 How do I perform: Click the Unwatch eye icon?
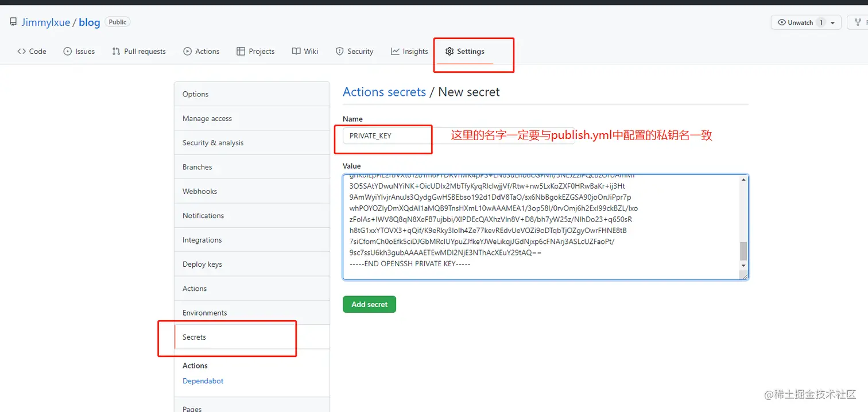(x=781, y=22)
